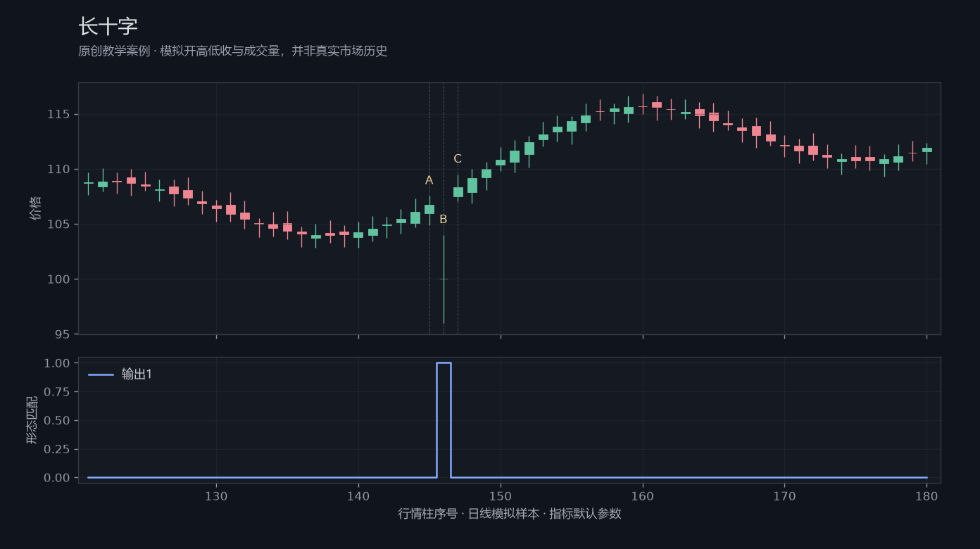This screenshot has width=980, height=549.
Task: Click x-axis tick label 140
Action: (x=358, y=496)
